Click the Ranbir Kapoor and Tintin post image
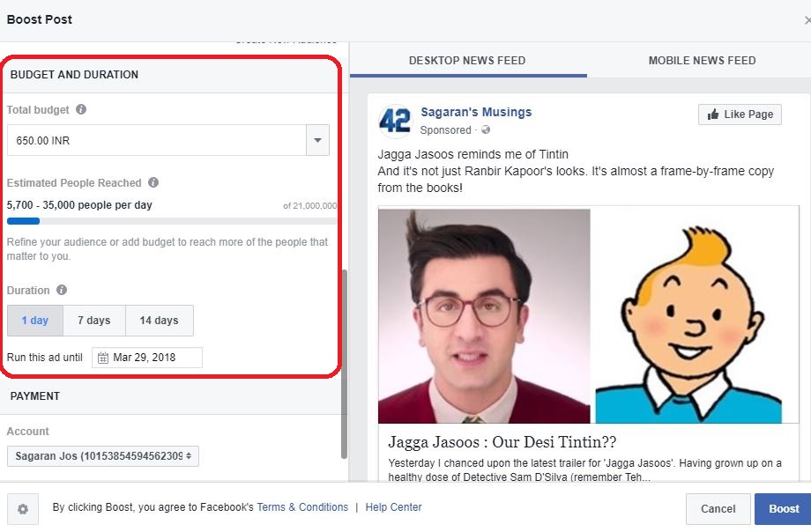 point(589,315)
